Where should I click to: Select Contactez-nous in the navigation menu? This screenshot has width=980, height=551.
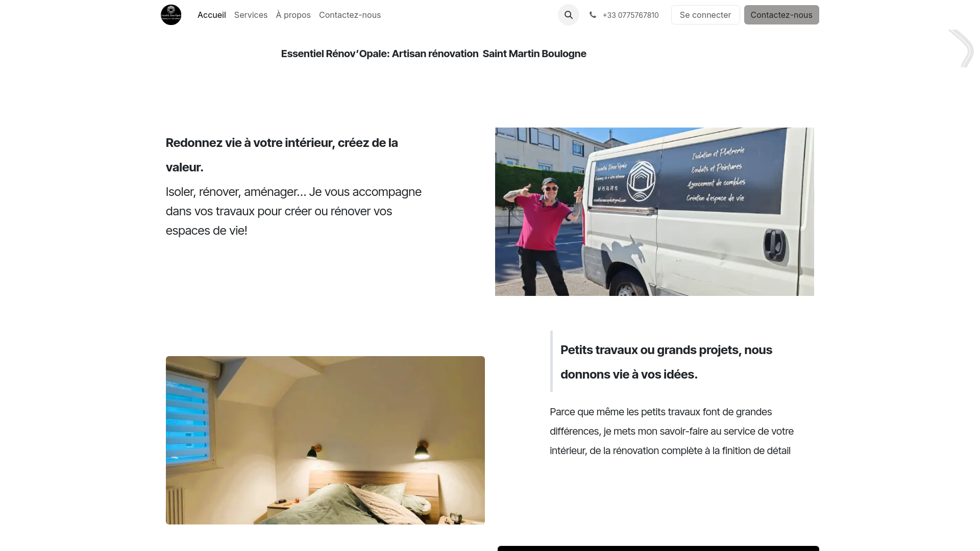(x=350, y=15)
